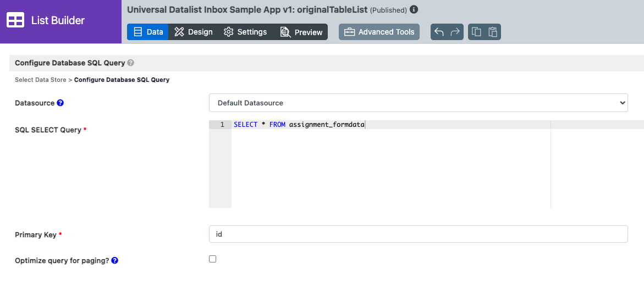This screenshot has height=285, width=644.
Task: Open the Preview tab
Action: (301, 32)
